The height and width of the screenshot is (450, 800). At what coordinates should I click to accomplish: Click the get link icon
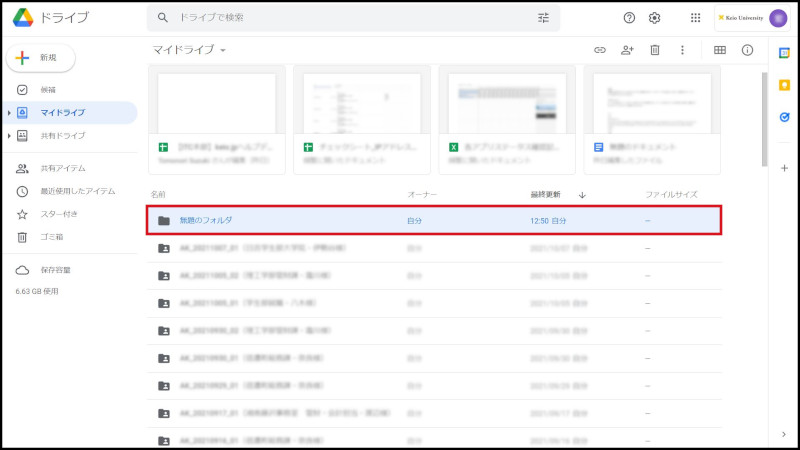pos(600,50)
